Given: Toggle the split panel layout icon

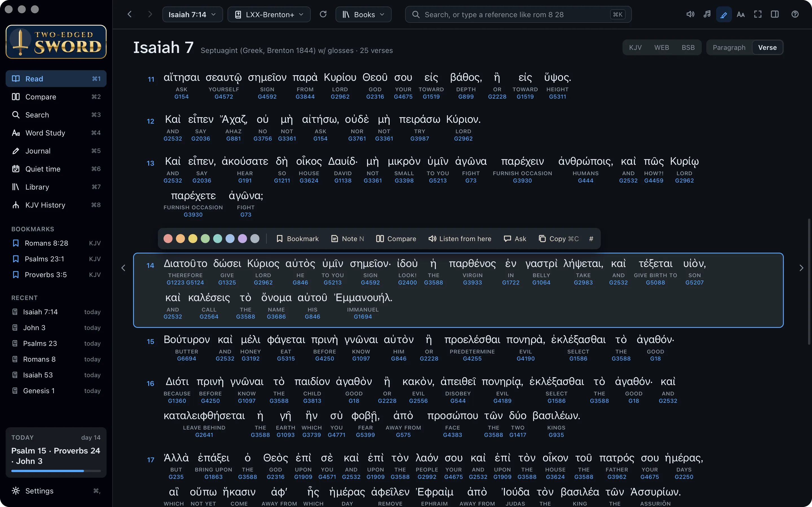Looking at the screenshot, I should point(775,14).
